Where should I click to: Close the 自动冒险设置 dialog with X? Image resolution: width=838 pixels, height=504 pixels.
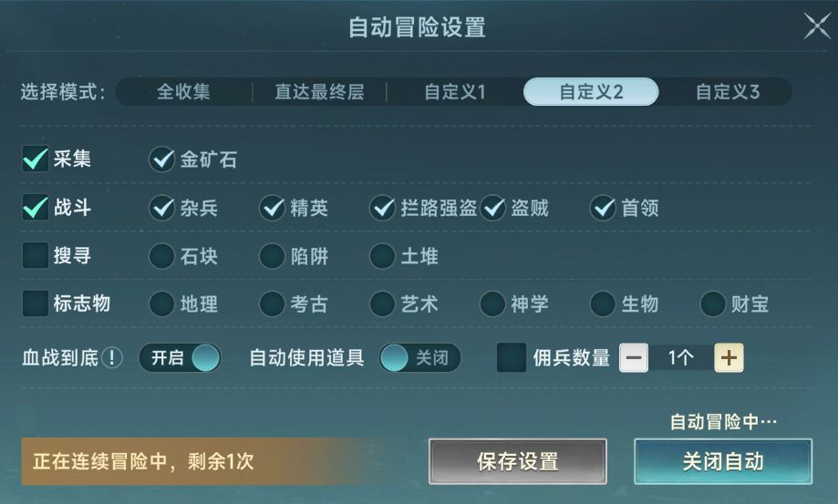click(816, 26)
